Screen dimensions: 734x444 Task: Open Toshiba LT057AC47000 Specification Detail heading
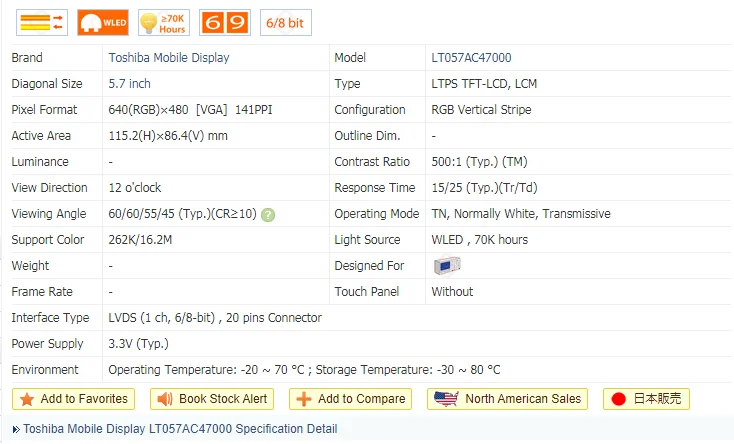click(x=180, y=429)
